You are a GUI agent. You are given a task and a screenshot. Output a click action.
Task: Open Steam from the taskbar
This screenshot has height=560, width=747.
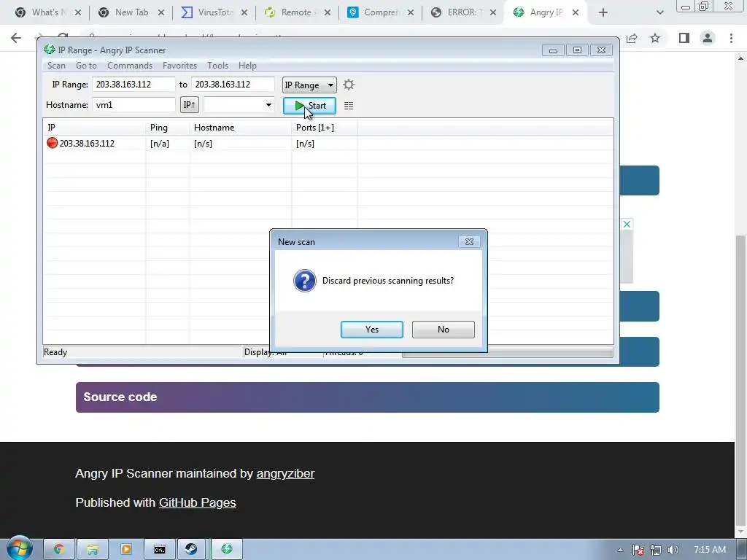192,550
